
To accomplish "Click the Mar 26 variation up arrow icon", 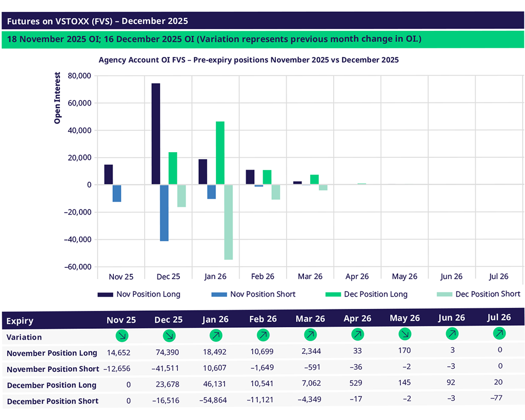I will pos(310,335).
